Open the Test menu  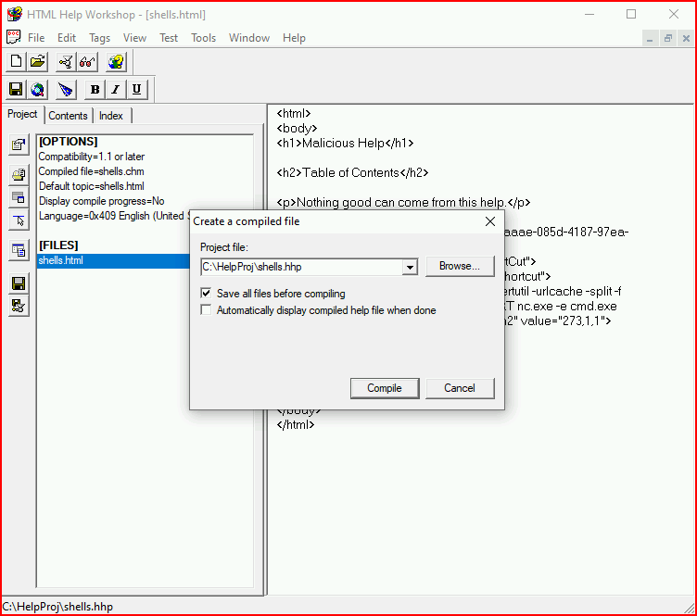point(169,38)
